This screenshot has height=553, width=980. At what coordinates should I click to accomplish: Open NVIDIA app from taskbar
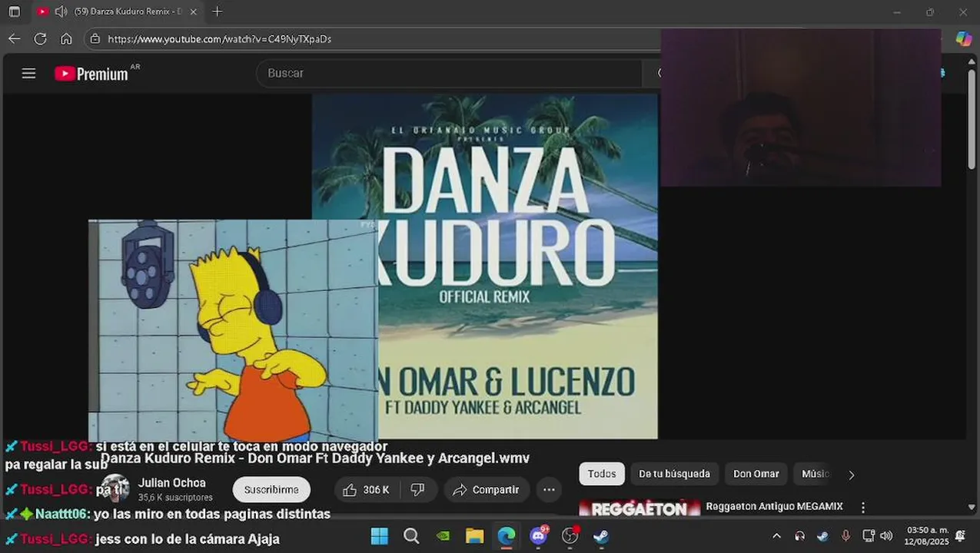point(443,536)
